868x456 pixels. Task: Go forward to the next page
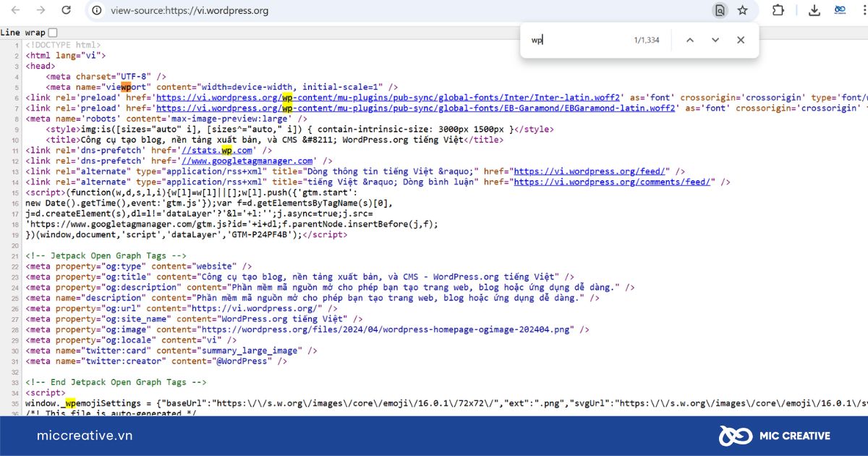click(41, 10)
